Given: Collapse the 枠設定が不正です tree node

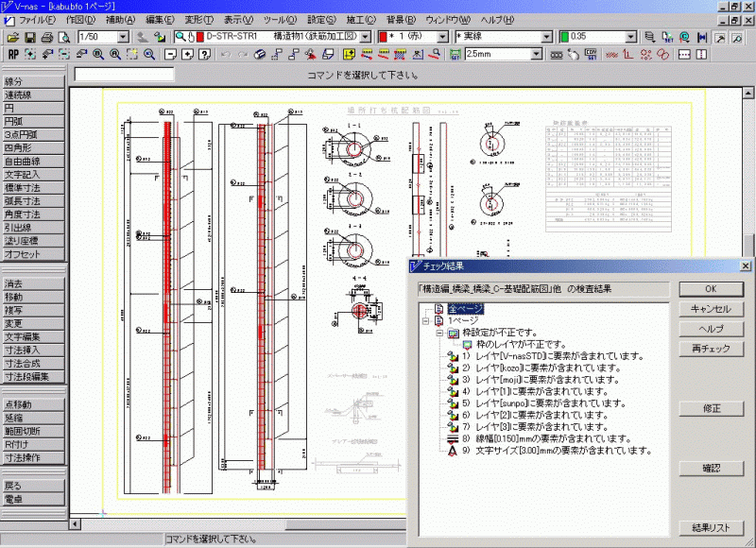Looking at the screenshot, I should point(438,334).
